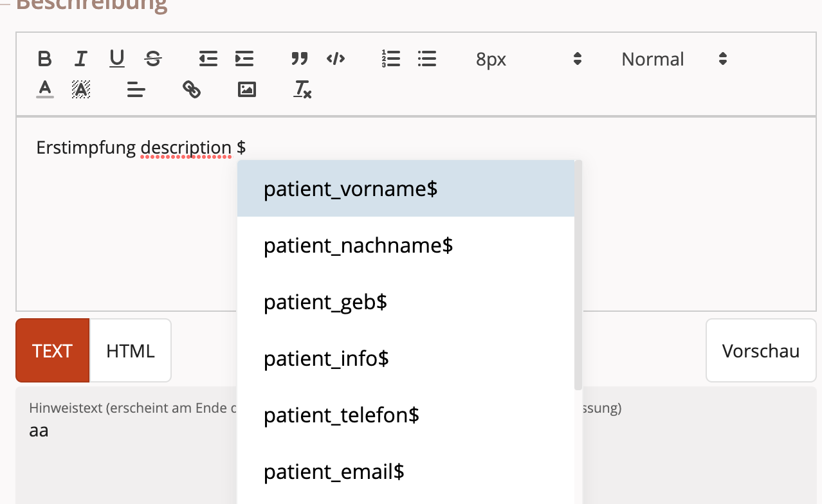Screen dimensions: 822x504
Task: Switch to the HTML editor mode
Action: pos(131,350)
